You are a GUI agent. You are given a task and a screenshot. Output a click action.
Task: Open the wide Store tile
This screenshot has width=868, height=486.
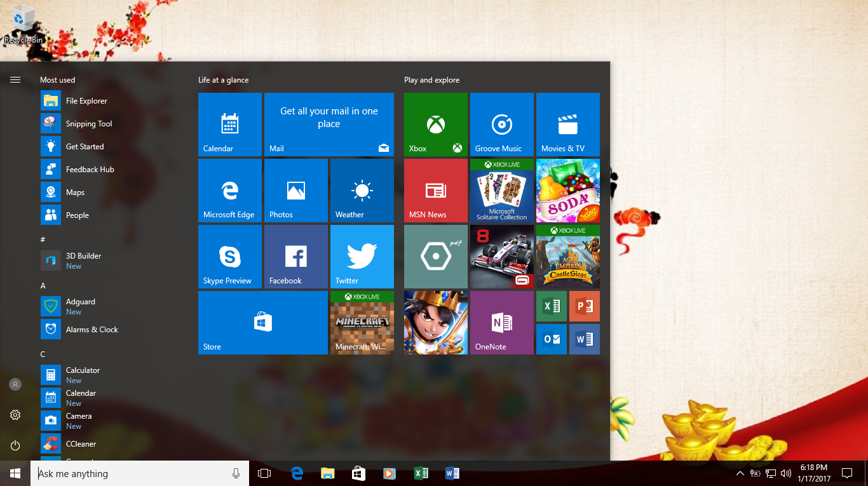[263, 323]
